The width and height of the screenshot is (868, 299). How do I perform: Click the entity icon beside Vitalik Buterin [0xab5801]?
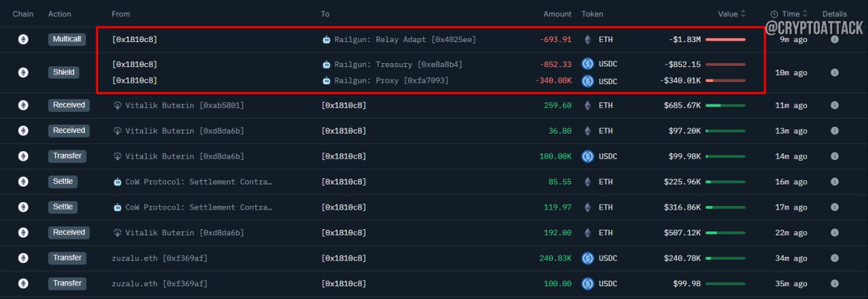tap(117, 105)
